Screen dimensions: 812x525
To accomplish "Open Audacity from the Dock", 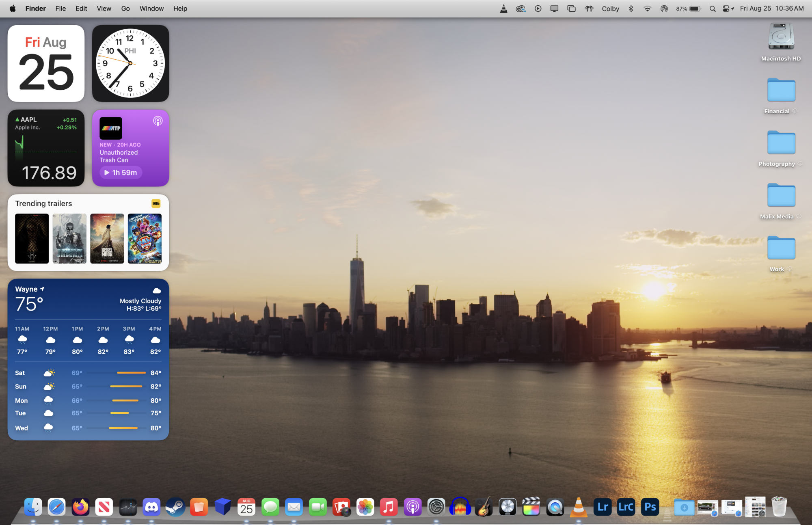I will pos(460,507).
